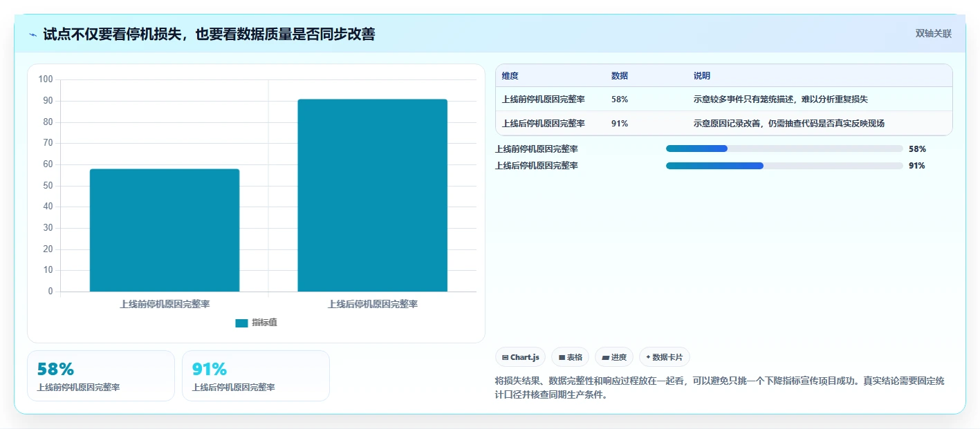Click table cell 上线前停机原因完整率
Viewport: 980px width, 429px height.
click(544, 99)
